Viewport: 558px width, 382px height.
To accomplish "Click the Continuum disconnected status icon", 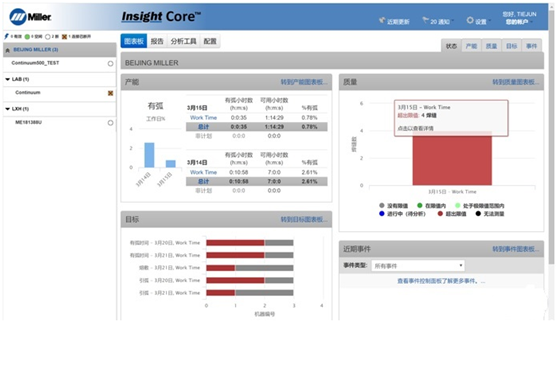I will 110,93.
